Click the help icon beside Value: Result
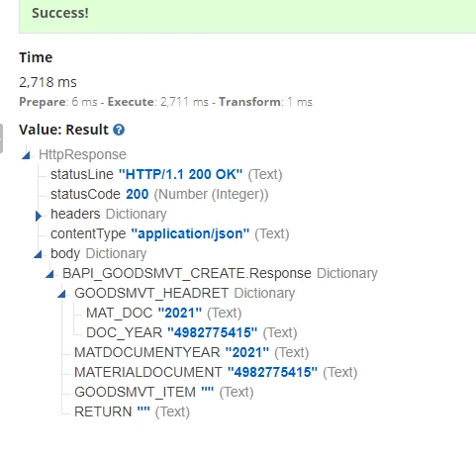The image size is (476, 455). click(119, 130)
